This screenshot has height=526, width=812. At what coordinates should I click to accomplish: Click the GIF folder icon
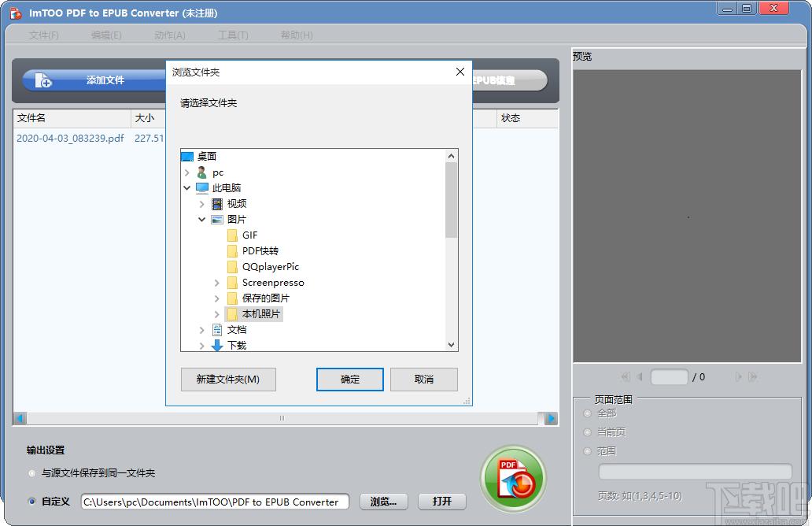point(233,235)
